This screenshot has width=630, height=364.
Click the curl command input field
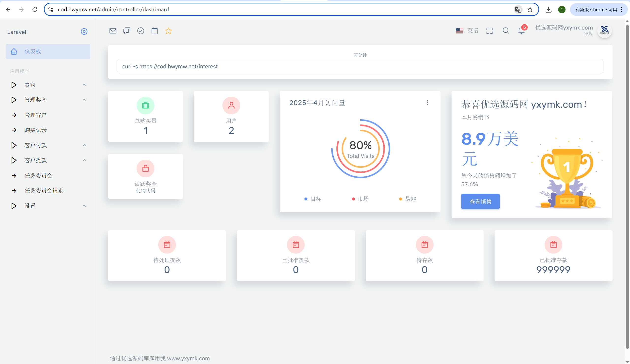point(360,66)
